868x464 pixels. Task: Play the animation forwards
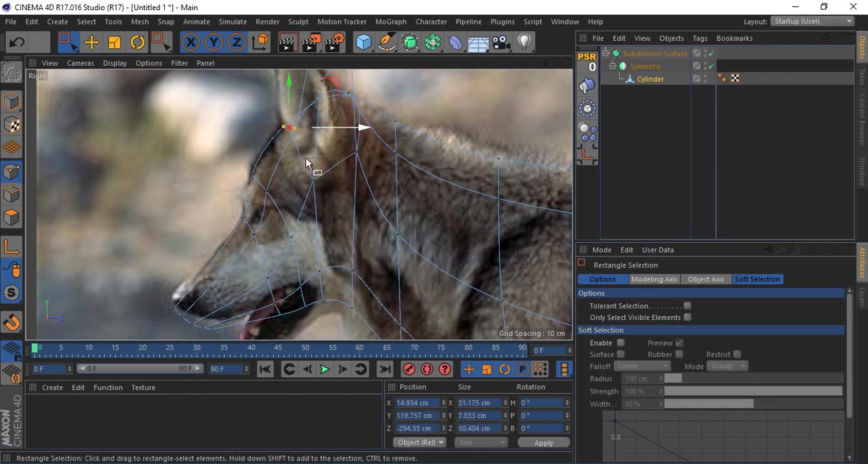click(325, 369)
